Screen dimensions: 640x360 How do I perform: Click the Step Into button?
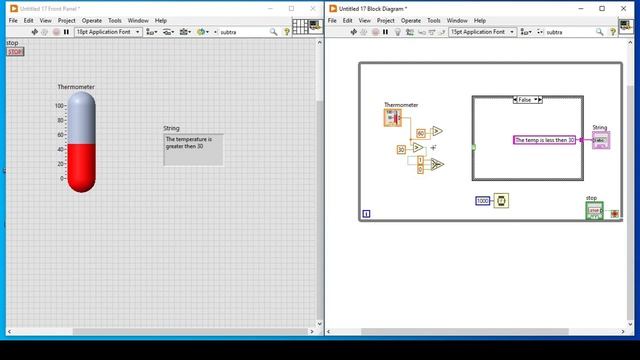coord(422,32)
